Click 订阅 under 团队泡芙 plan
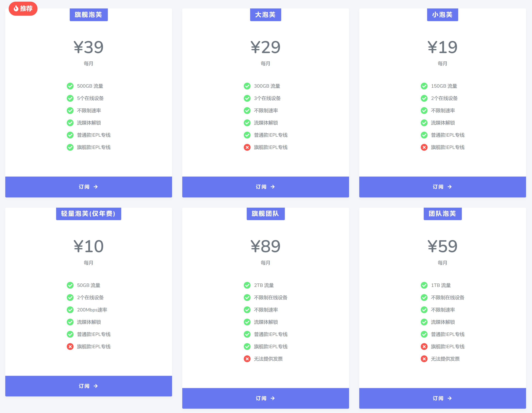The height and width of the screenshot is (413, 532). pos(442,398)
